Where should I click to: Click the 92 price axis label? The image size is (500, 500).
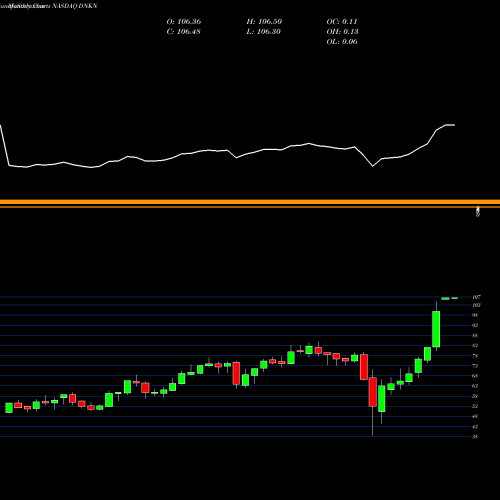475,325
